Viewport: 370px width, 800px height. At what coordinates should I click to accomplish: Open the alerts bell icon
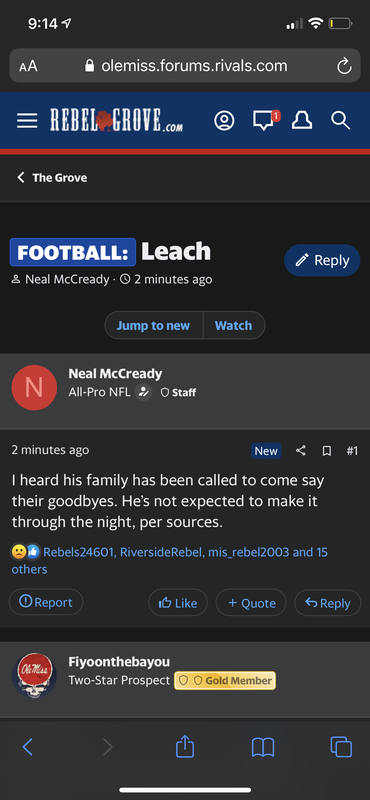click(302, 120)
